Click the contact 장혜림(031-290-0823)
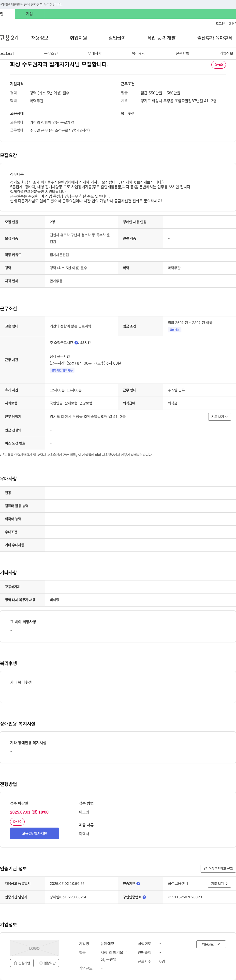 [68, 897]
